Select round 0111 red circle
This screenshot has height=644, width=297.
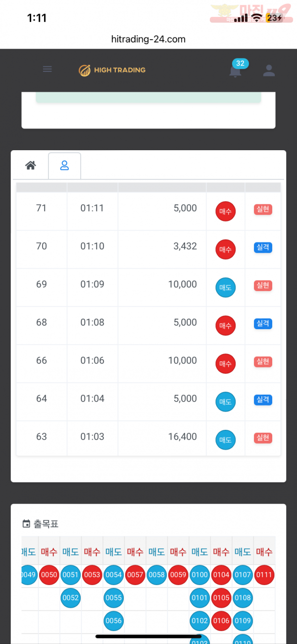coord(264,575)
